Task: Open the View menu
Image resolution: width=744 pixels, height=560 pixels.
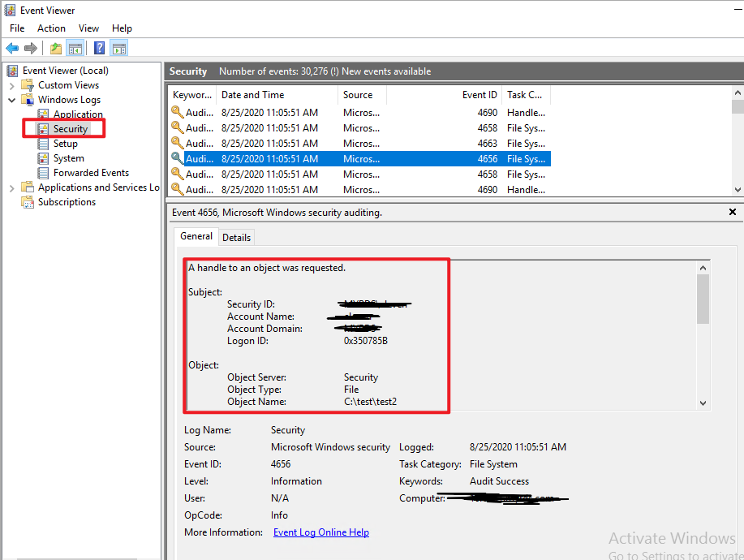Action: click(x=88, y=28)
